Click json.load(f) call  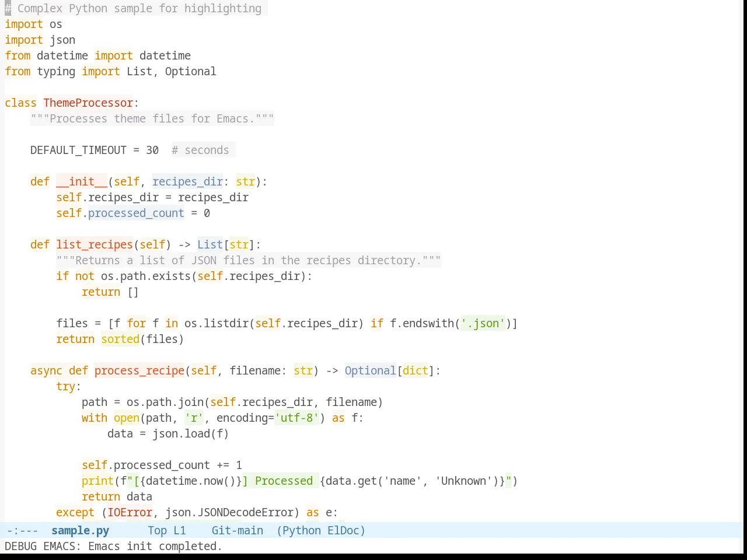click(x=191, y=433)
